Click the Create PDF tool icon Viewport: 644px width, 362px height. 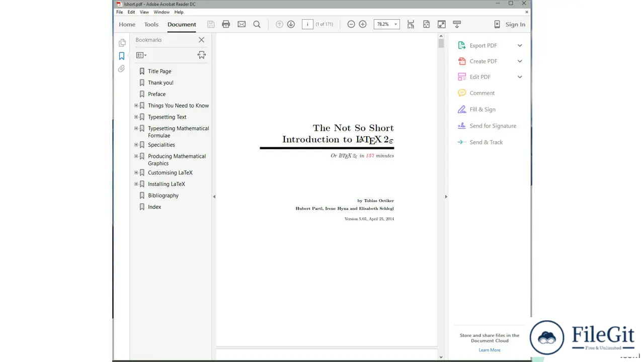(x=462, y=61)
